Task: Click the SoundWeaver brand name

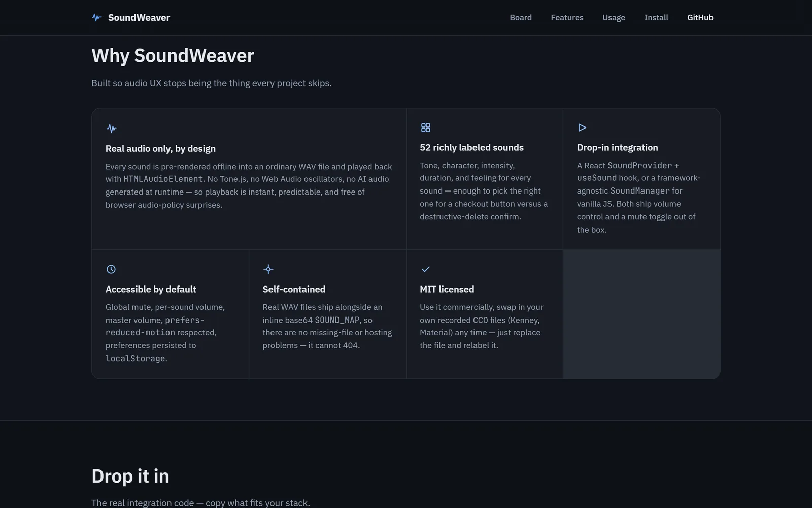Action: point(139,17)
